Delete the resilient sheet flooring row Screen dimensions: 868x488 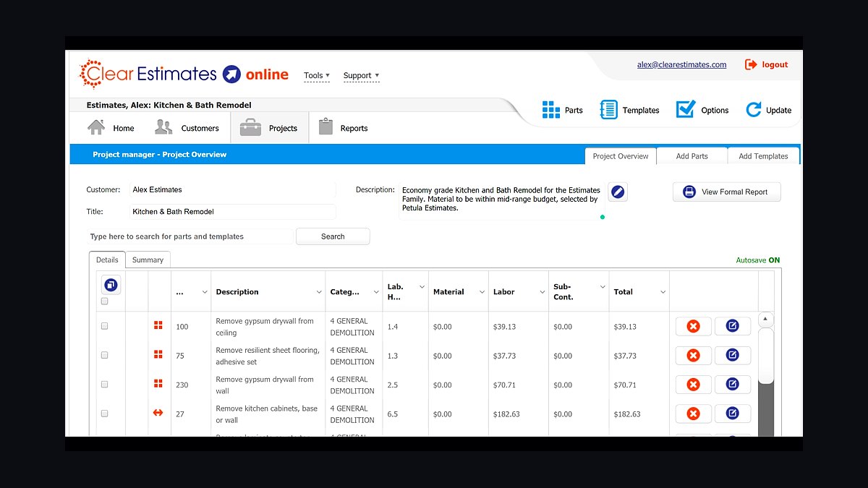click(x=693, y=356)
